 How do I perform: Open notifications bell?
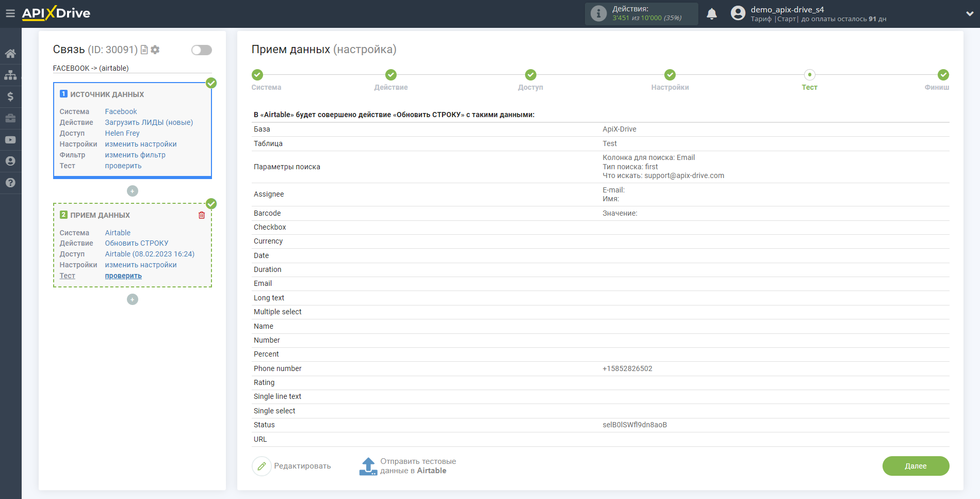[x=712, y=14]
